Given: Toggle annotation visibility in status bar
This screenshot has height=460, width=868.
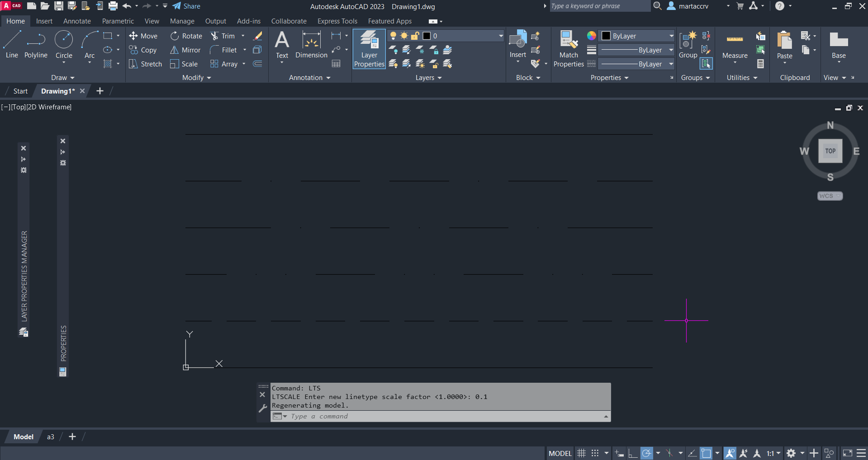Looking at the screenshot, I should [730, 453].
